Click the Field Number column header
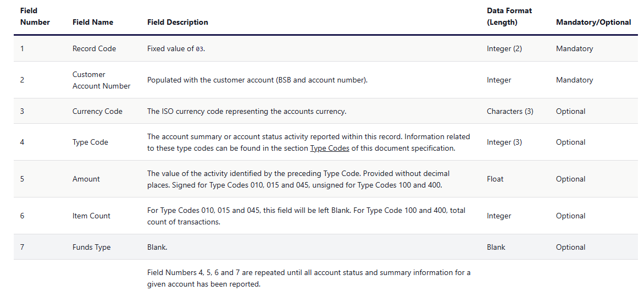 [35, 17]
